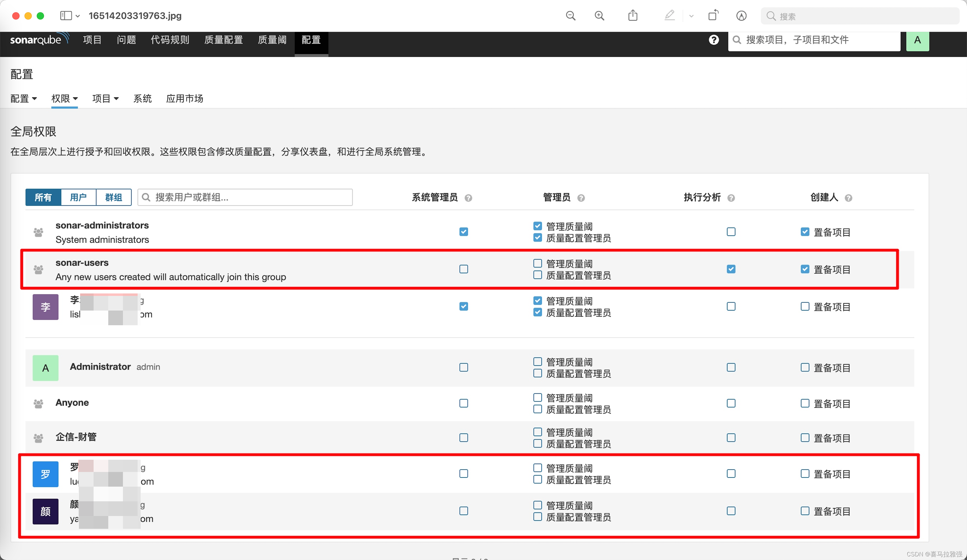Image resolution: width=967 pixels, height=560 pixels.
Task: Click the blue 罗 user avatar
Action: (46, 474)
